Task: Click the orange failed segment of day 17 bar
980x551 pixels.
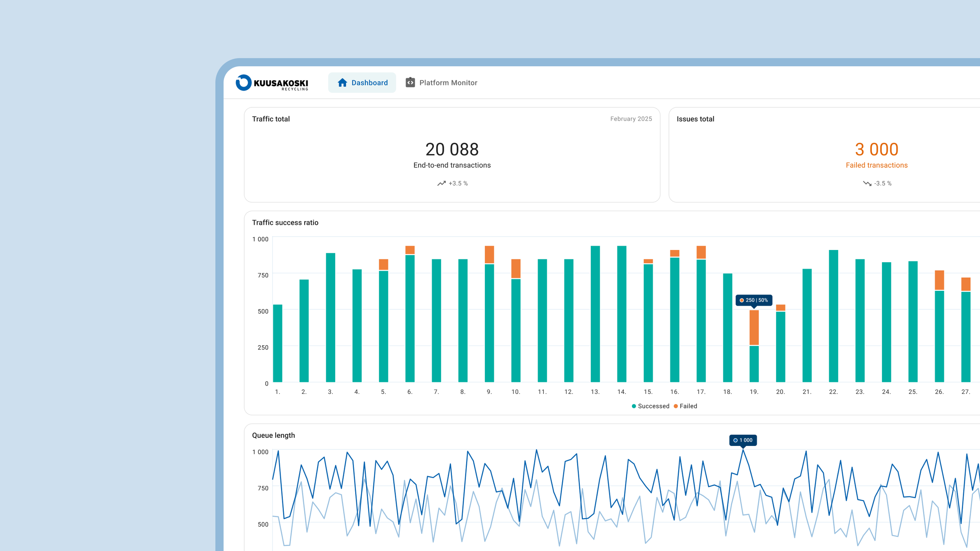Action: pyautogui.click(x=701, y=252)
